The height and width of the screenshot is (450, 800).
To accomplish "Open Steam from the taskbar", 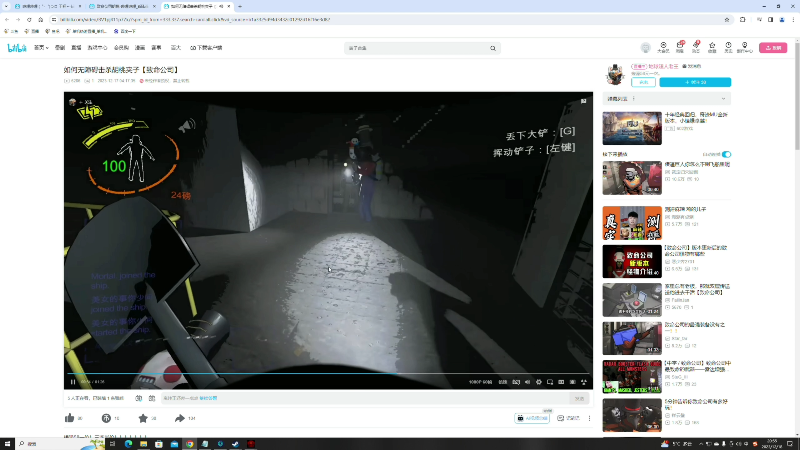I will pyautogui.click(x=235, y=444).
